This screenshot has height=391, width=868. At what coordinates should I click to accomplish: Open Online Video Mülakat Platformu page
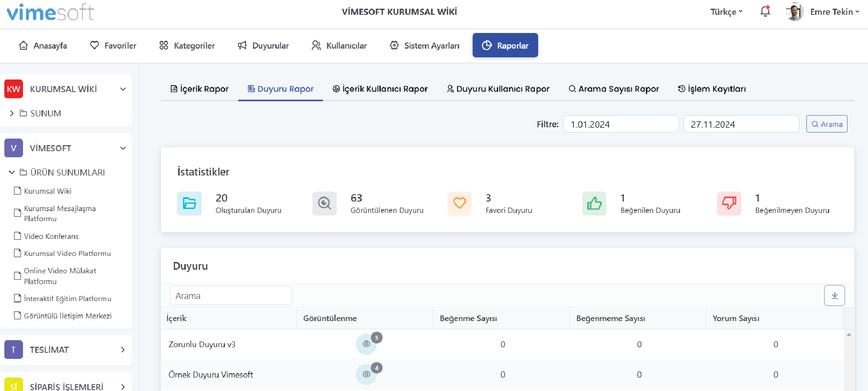(x=60, y=276)
